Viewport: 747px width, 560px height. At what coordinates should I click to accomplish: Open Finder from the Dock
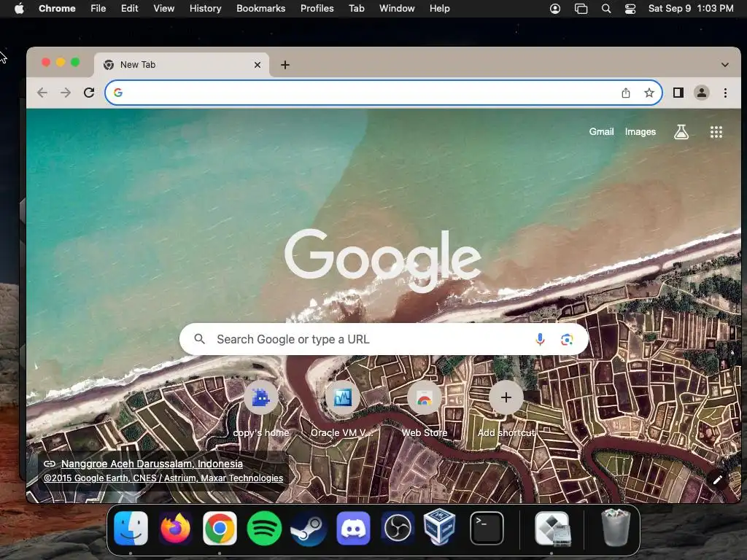click(131, 528)
